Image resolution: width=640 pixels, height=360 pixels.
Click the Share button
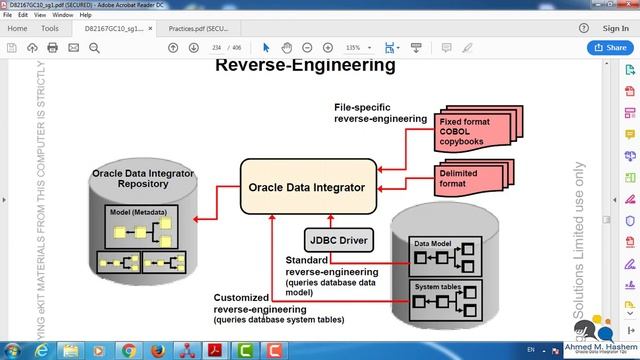point(610,48)
